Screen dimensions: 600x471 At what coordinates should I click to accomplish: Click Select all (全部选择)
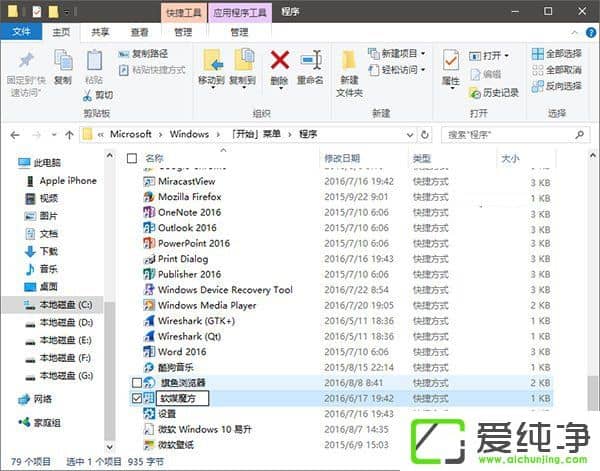click(557, 54)
